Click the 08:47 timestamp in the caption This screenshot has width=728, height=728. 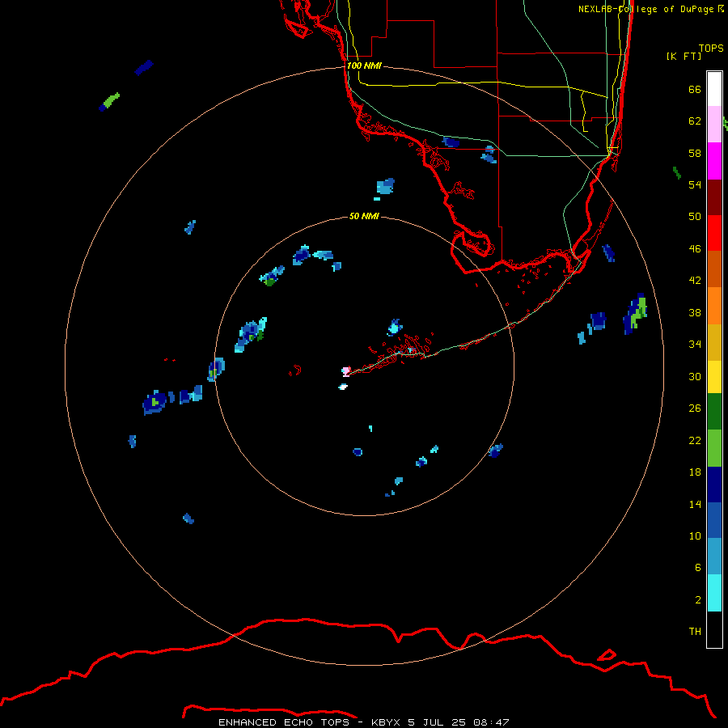point(491,722)
